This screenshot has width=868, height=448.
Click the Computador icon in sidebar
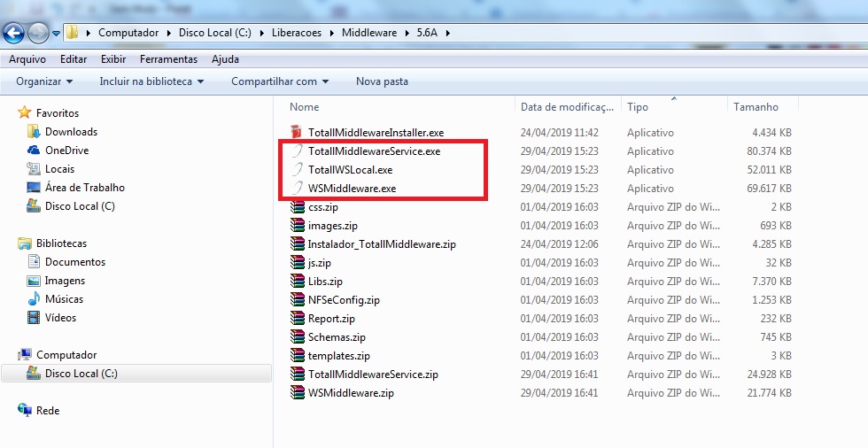pos(25,354)
